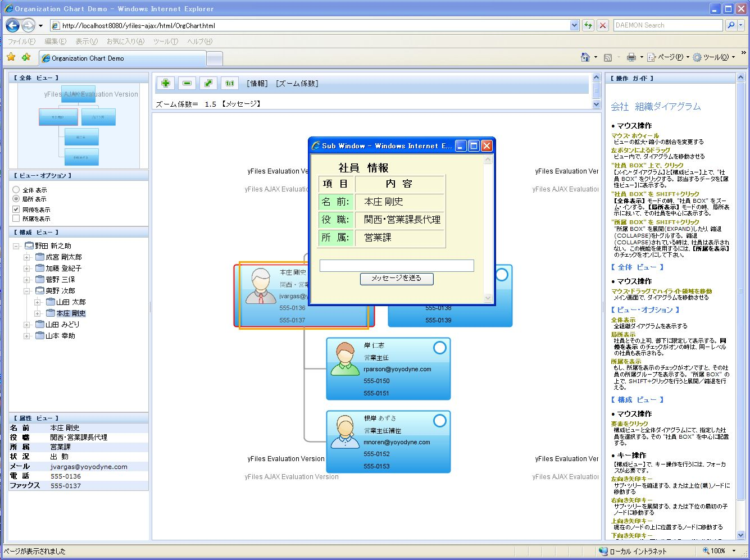Click the green plus zoom-in icon
Screen dimensions: 750x560
click(165, 84)
